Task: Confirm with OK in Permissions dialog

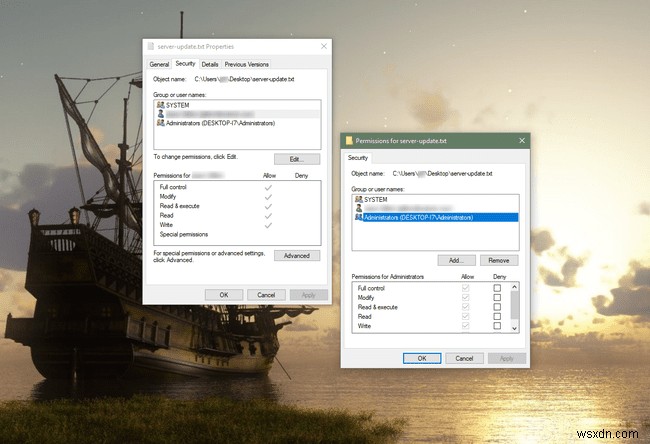Action: [x=422, y=358]
